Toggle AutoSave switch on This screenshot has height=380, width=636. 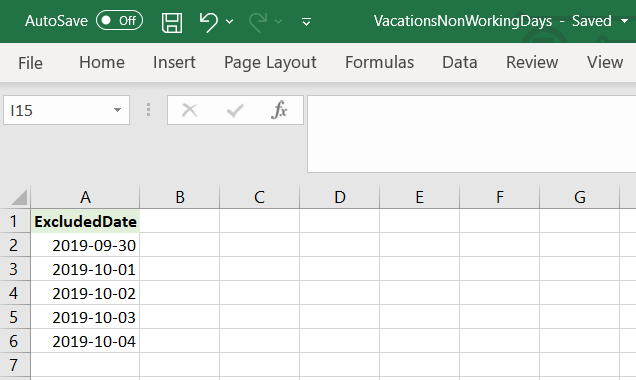click(x=119, y=21)
